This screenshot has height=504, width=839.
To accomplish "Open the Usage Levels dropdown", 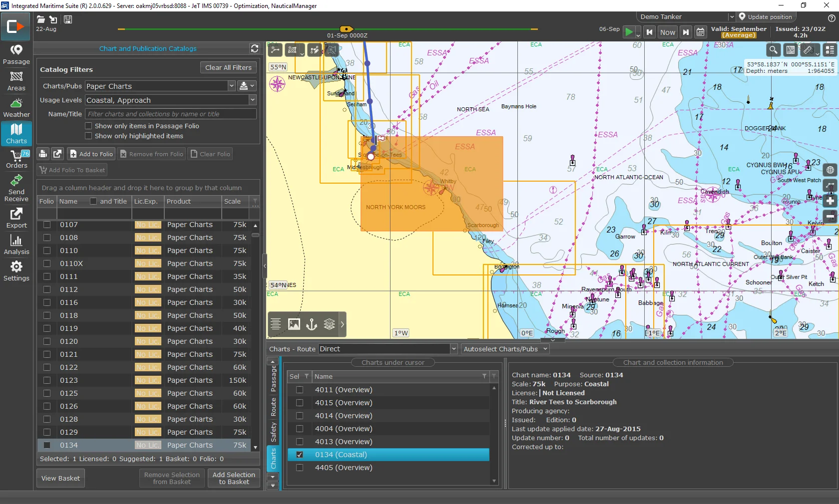I will pos(253,100).
